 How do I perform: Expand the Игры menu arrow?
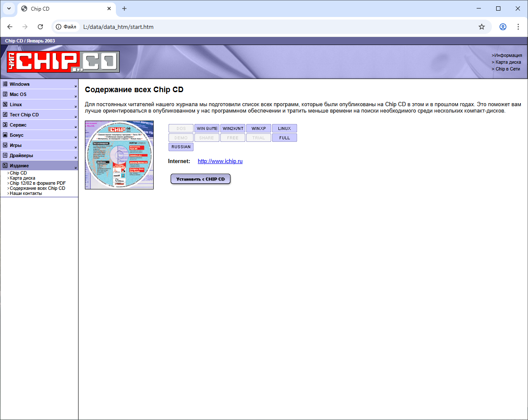(x=76, y=147)
